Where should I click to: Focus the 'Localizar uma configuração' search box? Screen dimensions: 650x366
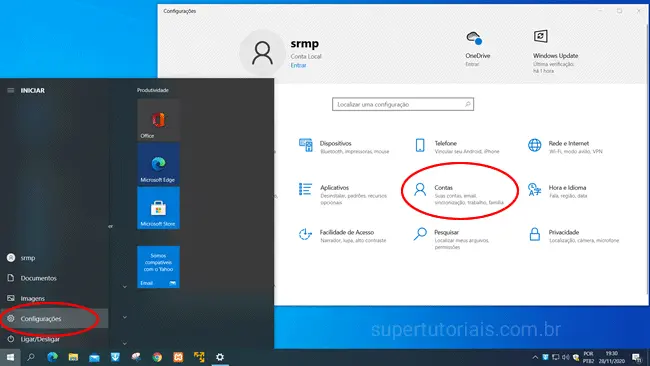[403, 104]
